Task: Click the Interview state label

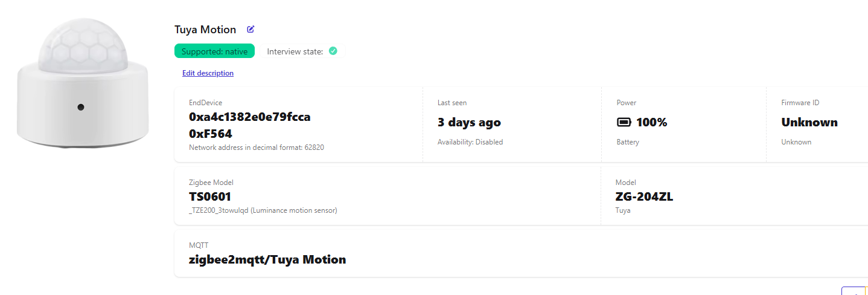Action: 295,51
